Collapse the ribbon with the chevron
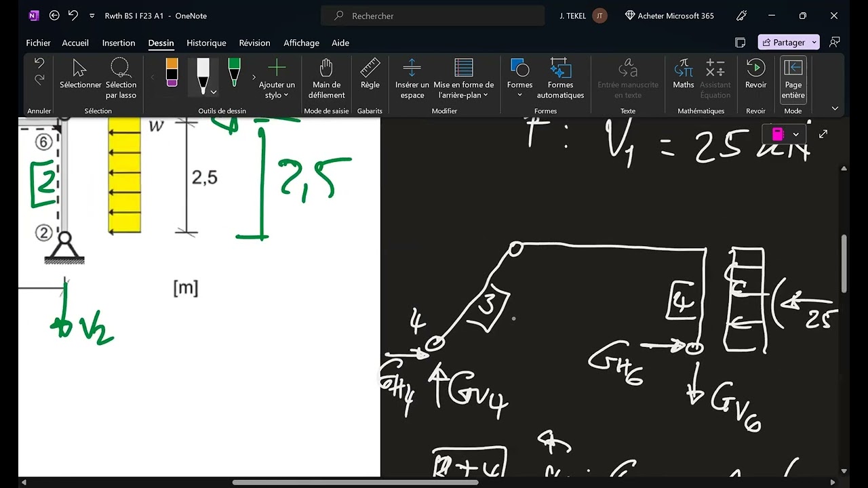Viewport: 868px width, 488px height. click(x=835, y=108)
